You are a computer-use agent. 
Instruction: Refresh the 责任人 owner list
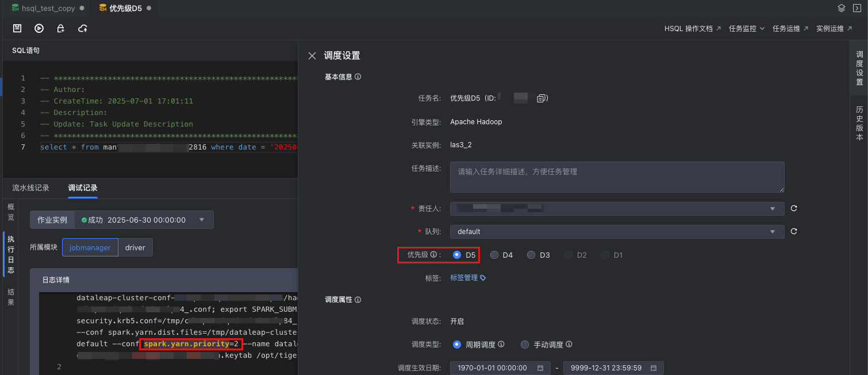coord(794,208)
